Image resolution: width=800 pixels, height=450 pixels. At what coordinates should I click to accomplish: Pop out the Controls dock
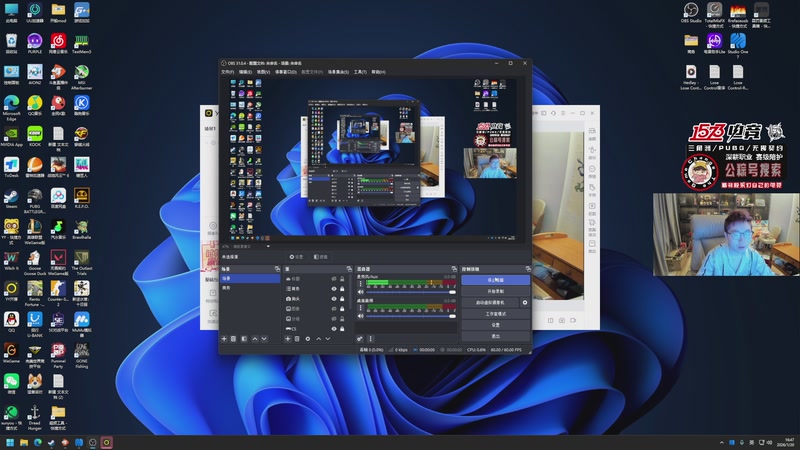528,269
